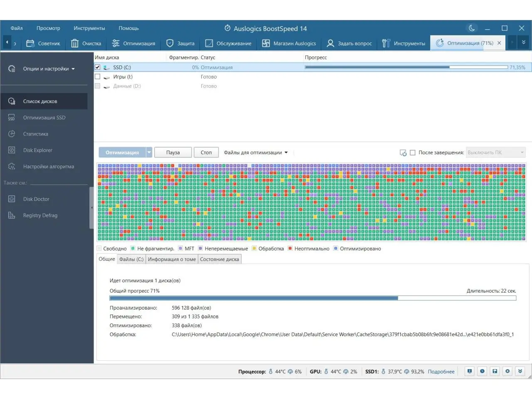Viewport: 532px width, 399px height.
Task: Click the Подробнее link
Action: [x=441, y=372]
